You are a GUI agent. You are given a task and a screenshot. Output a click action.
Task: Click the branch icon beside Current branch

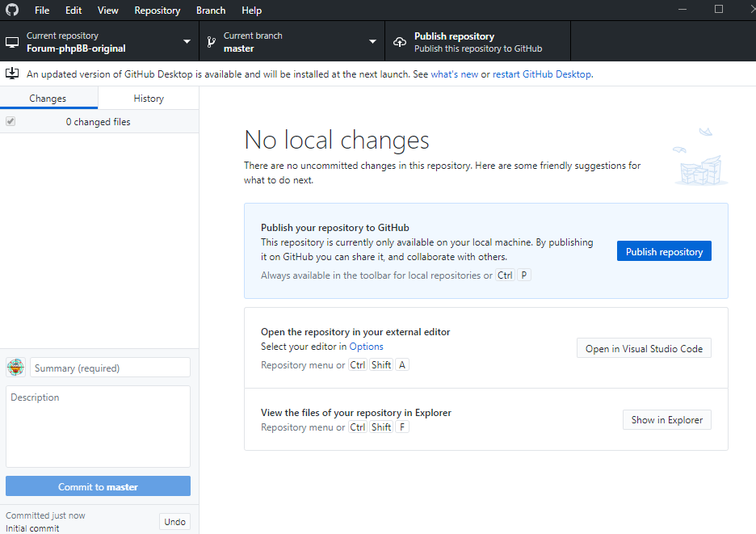(x=210, y=42)
